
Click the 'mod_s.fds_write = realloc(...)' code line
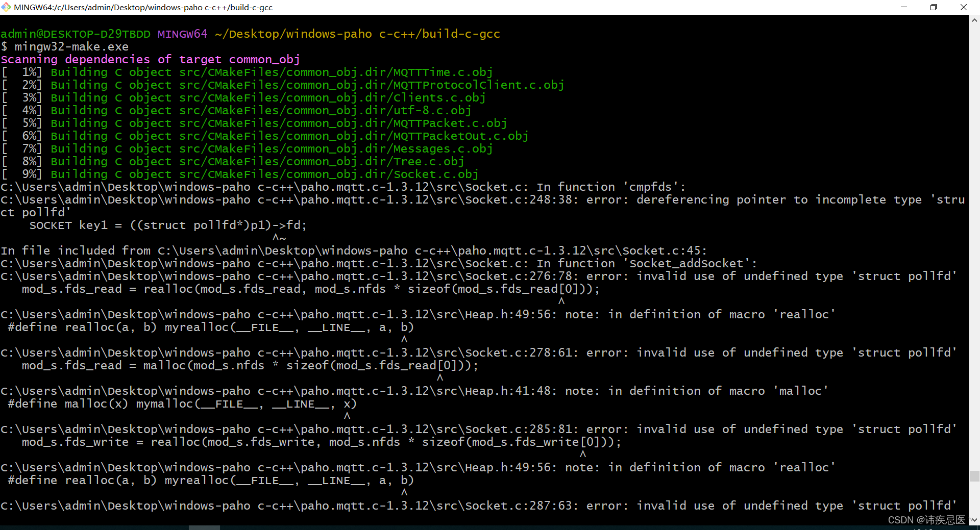click(x=322, y=442)
